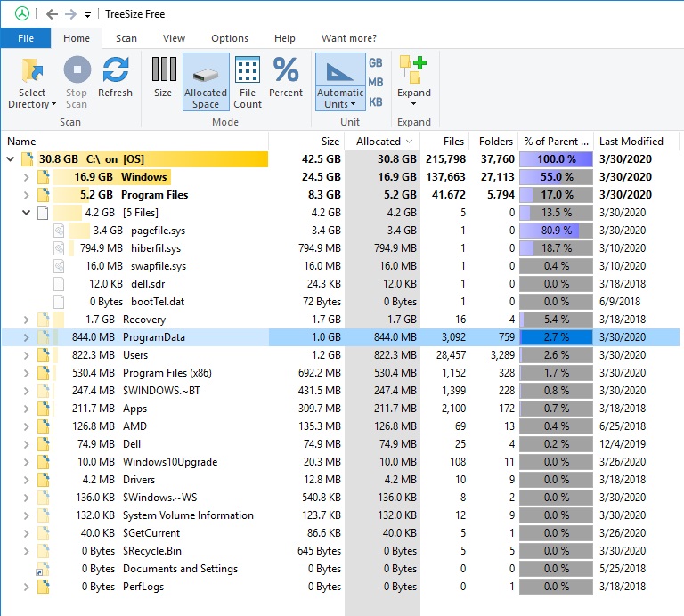Select the $GetCurrent folder row
684x616 pixels.
[340, 533]
